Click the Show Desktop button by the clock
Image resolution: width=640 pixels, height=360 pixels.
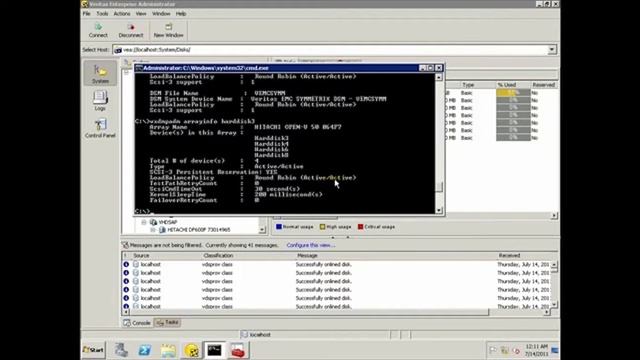pos(555,350)
